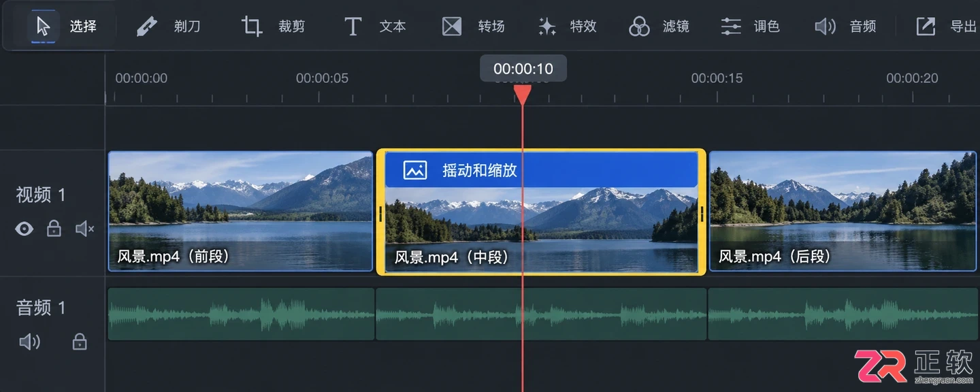This screenshot has height=392, width=980.
Task: Click the right trim handle of the 中段 clip
Action: [702, 214]
